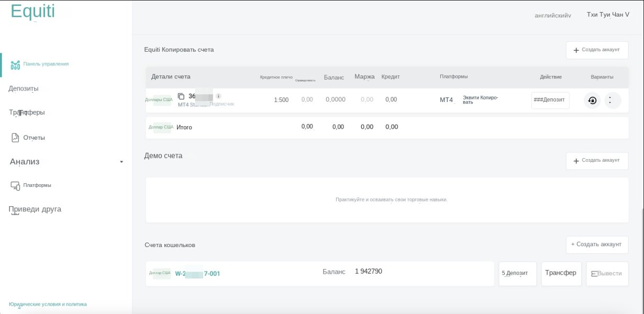Open Приведи друга sidebar item
644x314 pixels.
35,209
